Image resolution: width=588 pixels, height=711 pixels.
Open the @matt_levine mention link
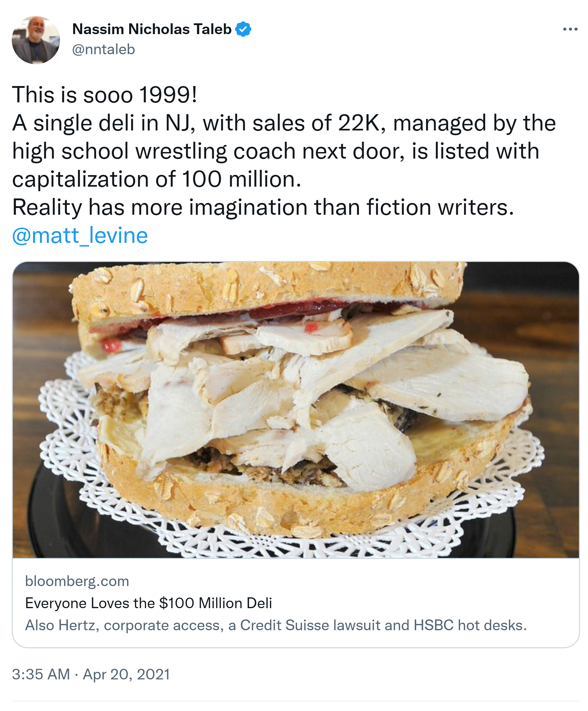tap(80, 235)
